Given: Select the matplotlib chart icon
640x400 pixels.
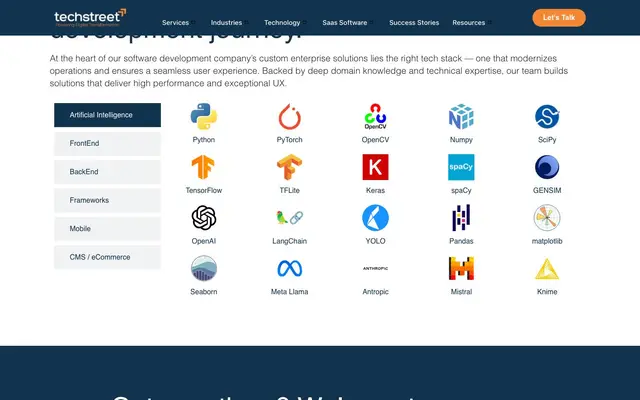Looking at the screenshot, I should (547, 218).
